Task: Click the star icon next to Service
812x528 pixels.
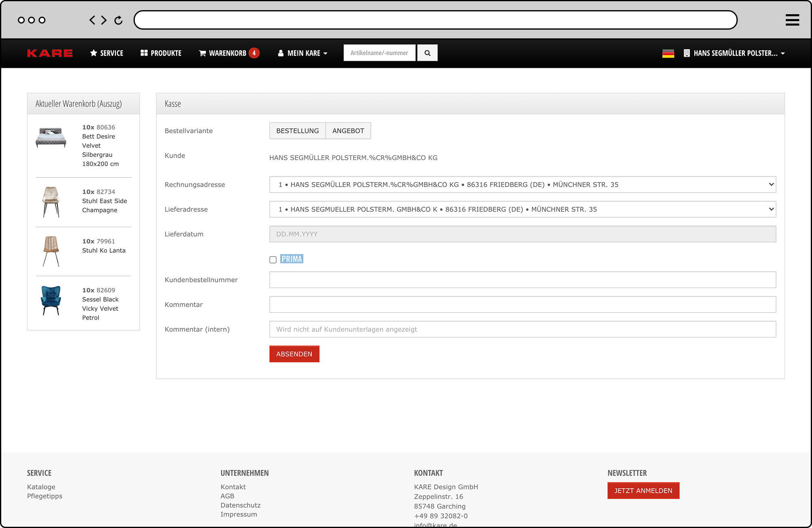Action: (94, 53)
